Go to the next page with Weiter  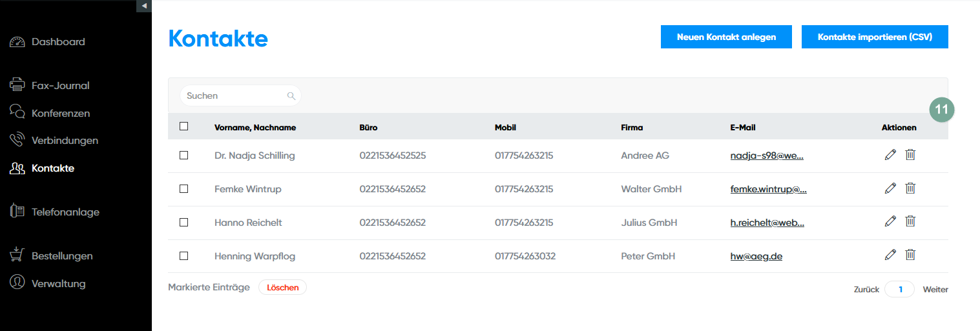click(x=935, y=290)
